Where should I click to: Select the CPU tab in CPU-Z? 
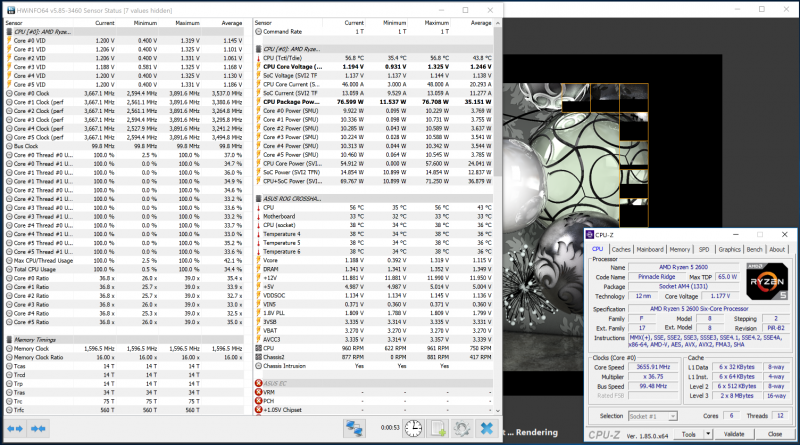[x=597, y=249]
